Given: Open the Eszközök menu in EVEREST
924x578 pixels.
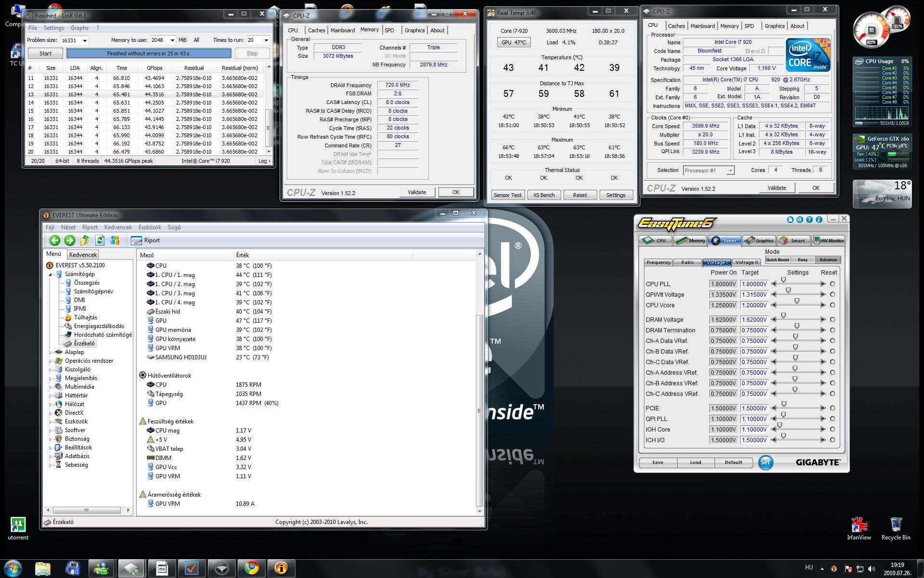Looking at the screenshot, I should 150,227.
